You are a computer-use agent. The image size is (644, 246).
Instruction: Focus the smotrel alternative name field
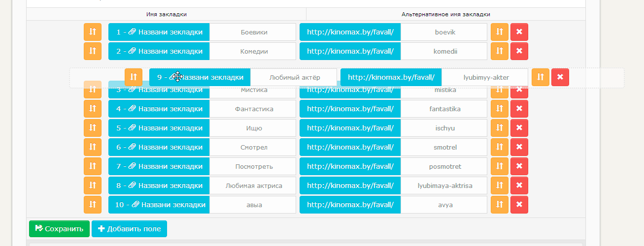click(444, 147)
